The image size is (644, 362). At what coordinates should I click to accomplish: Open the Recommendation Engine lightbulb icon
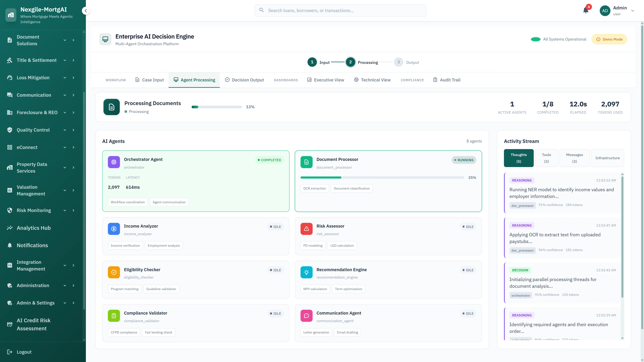tap(306, 272)
